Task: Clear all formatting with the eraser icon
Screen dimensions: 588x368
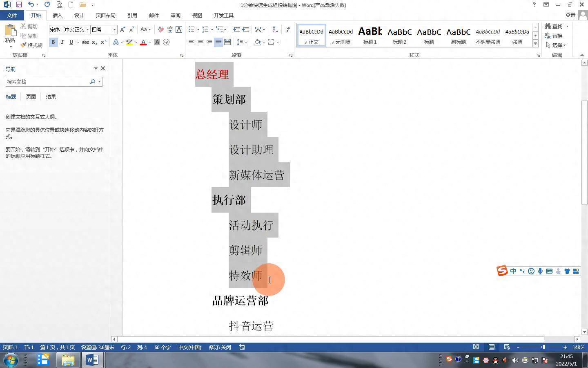Action: (161, 29)
